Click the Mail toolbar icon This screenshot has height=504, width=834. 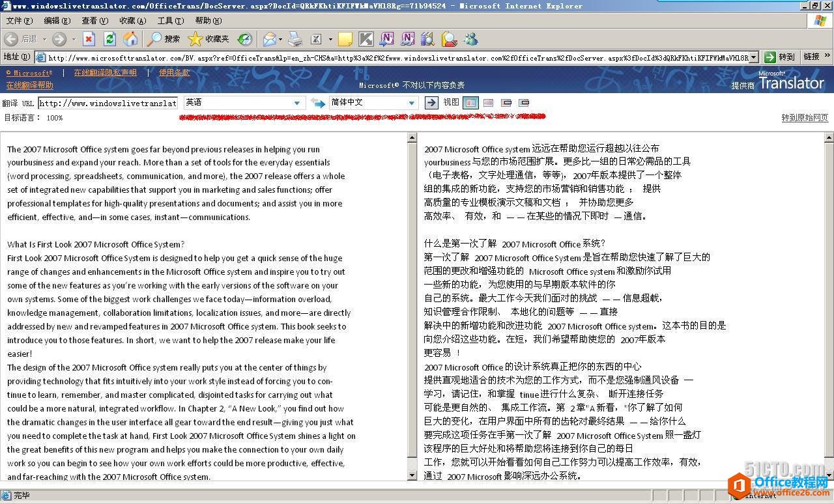coord(269,39)
